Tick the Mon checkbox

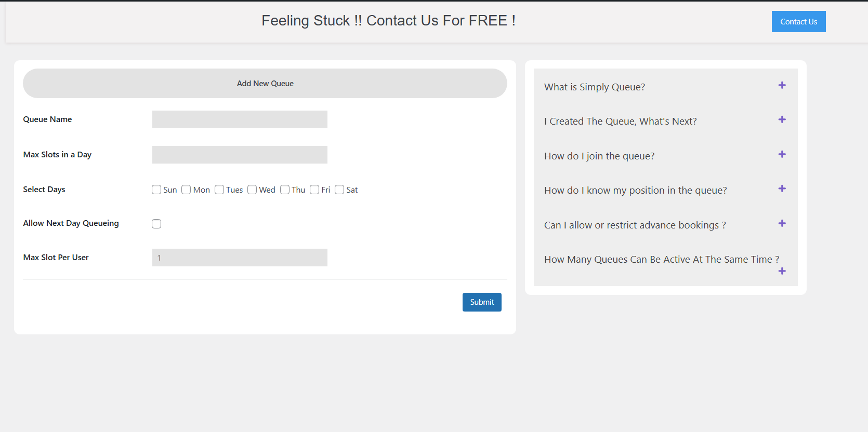pos(186,190)
